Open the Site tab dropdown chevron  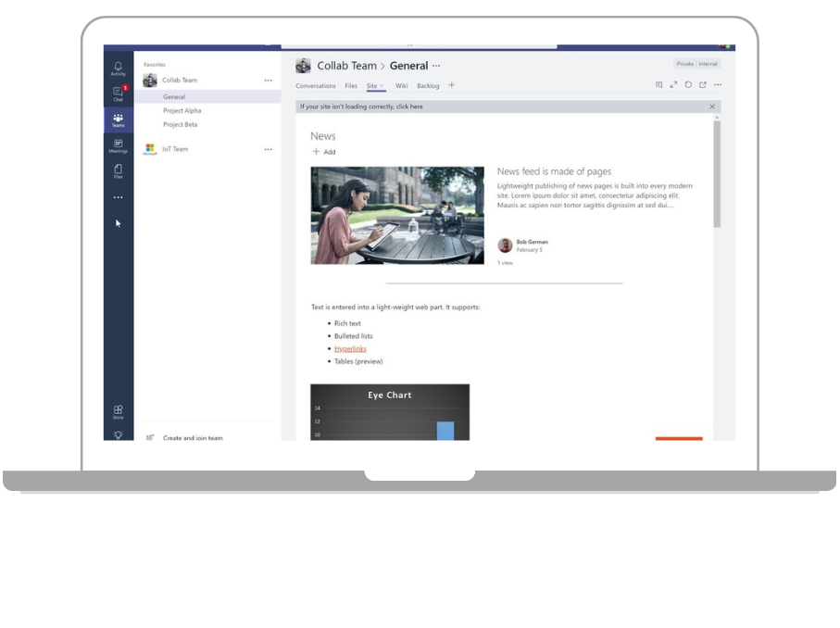(x=380, y=85)
